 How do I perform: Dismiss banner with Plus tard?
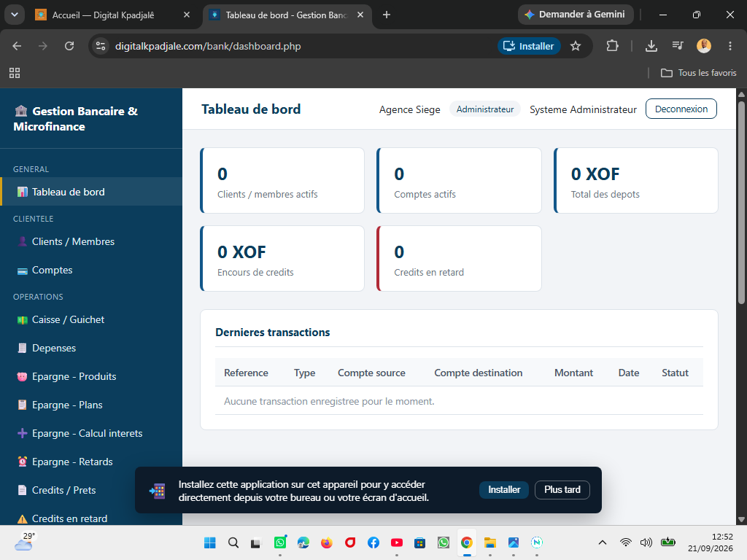[x=562, y=489]
